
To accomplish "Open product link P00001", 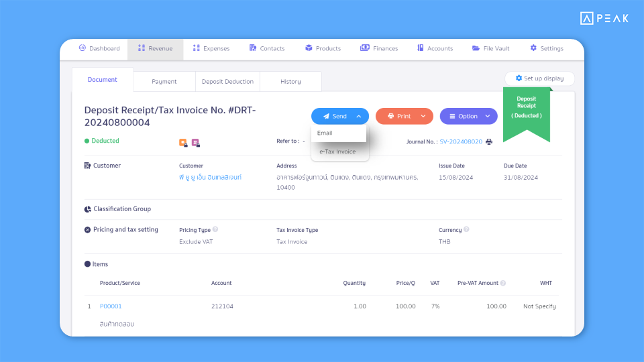I will tap(111, 306).
